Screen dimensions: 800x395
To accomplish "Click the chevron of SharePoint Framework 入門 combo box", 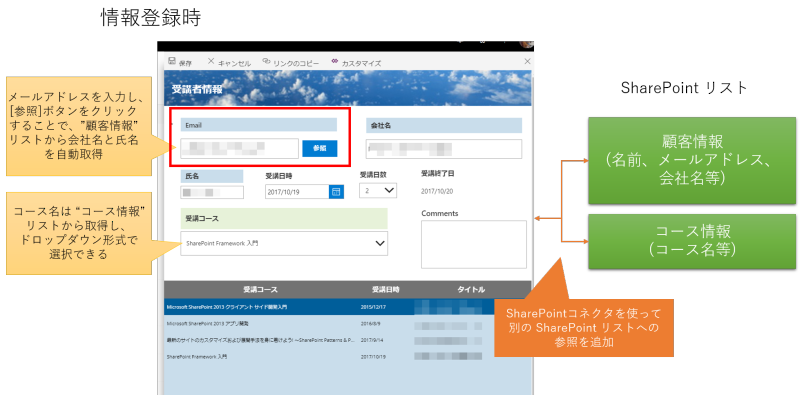I will point(380,243).
